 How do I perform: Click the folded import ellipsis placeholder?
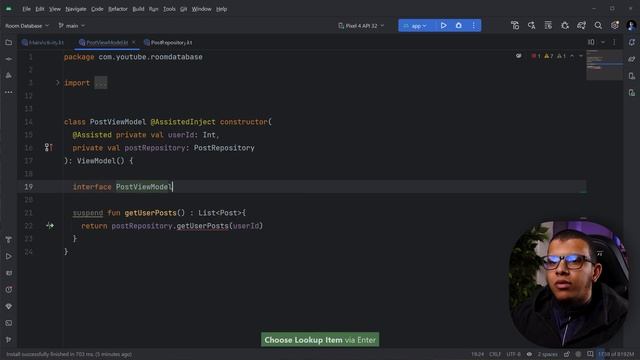coord(100,83)
